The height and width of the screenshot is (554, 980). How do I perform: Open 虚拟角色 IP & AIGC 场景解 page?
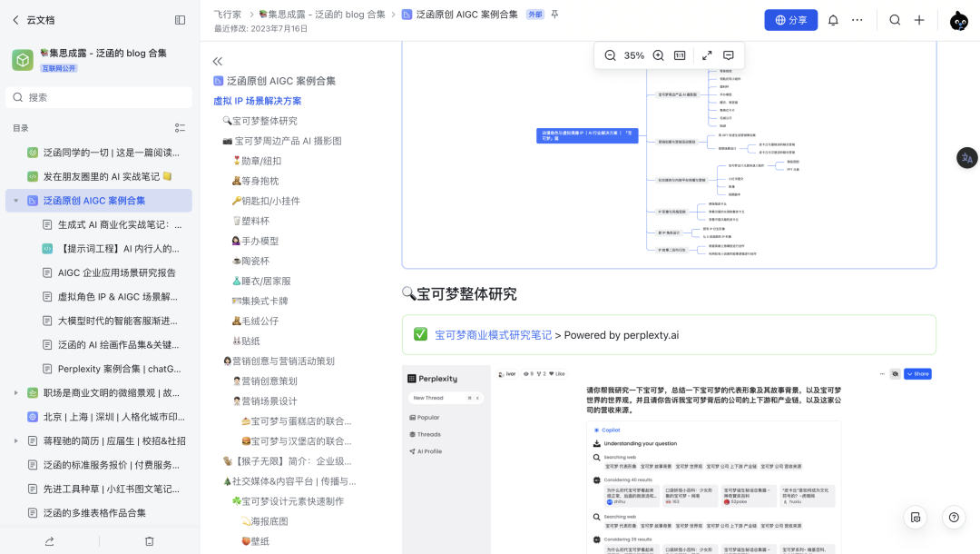tap(117, 296)
